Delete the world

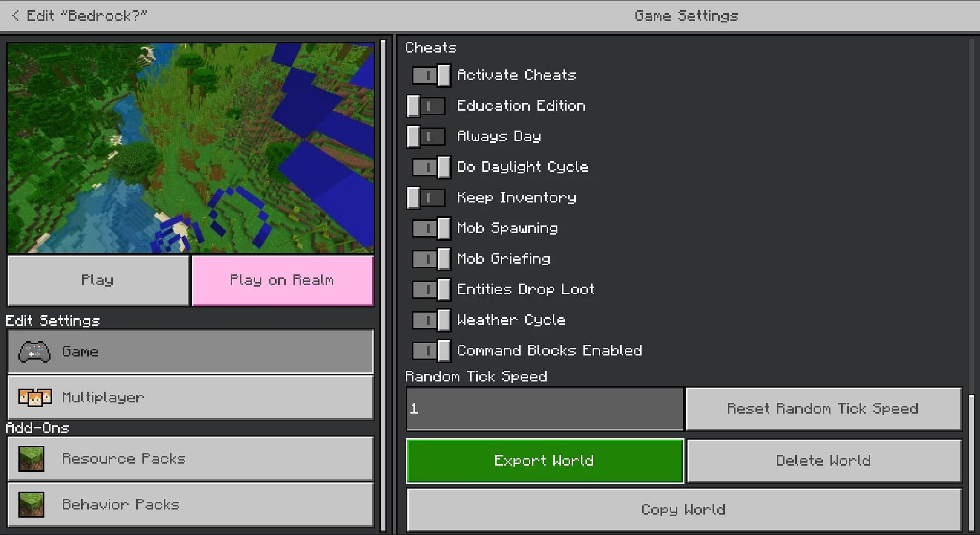click(823, 460)
